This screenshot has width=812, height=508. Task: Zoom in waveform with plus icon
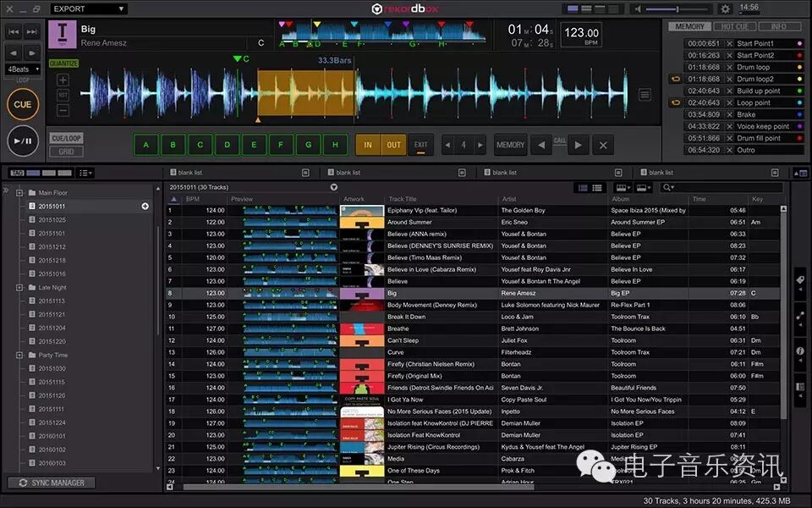[63, 80]
